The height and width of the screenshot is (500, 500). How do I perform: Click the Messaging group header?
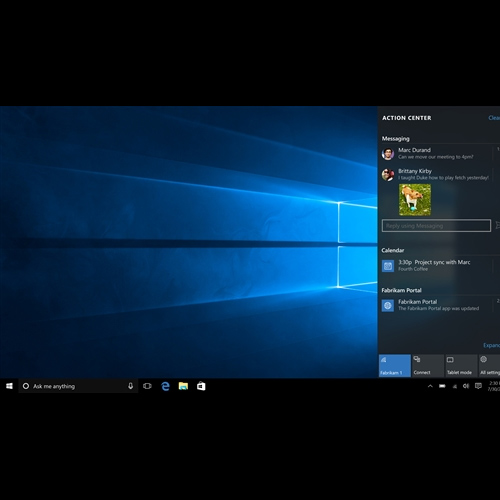(396, 138)
